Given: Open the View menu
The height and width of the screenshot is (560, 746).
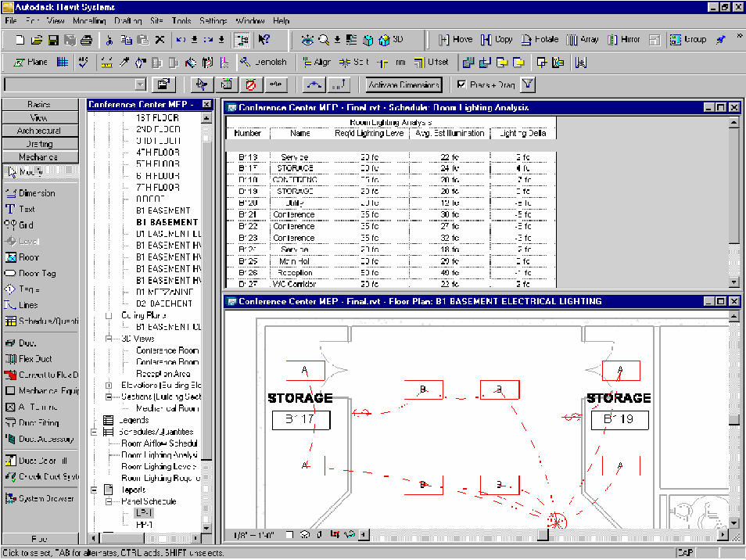Looking at the screenshot, I should pyautogui.click(x=56, y=20).
